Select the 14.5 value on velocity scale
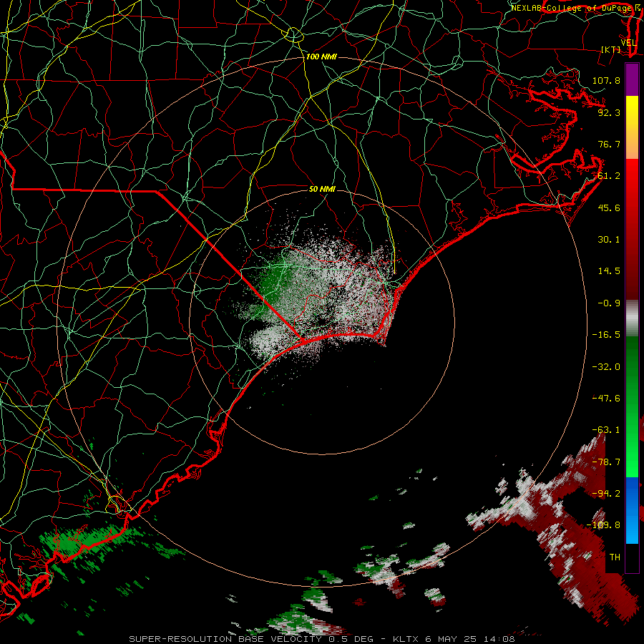The image size is (644, 644). [609, 271]
